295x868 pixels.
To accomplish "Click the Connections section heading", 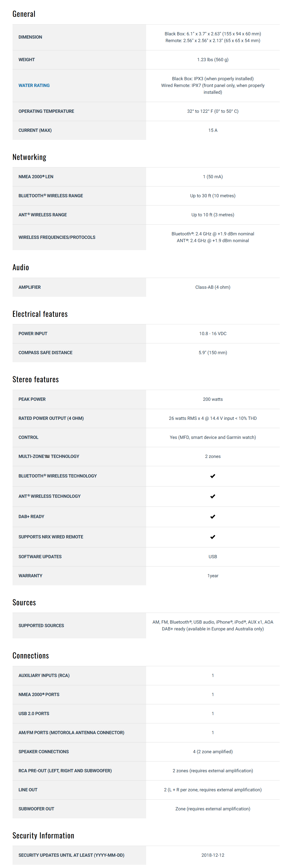I will 31,655.
